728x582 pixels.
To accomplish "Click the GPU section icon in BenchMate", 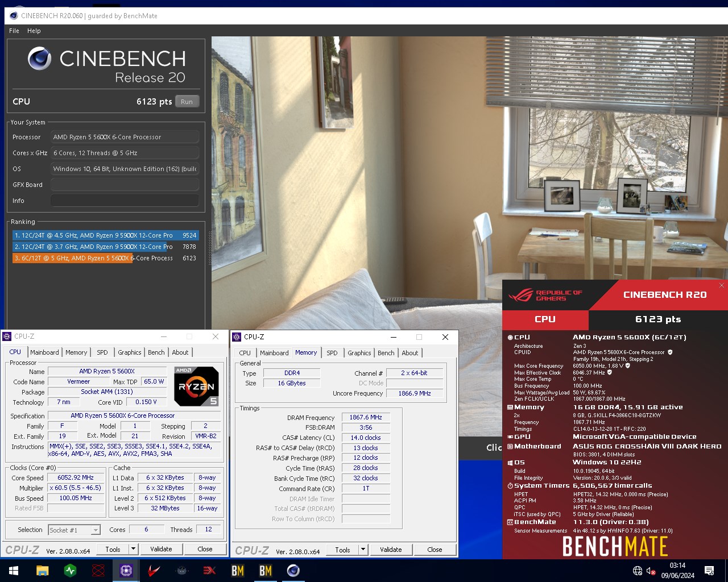I will point(510,436).
